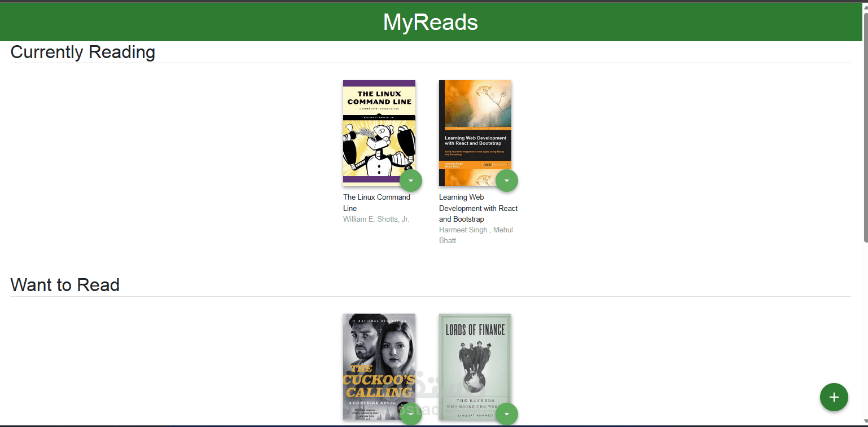Click the Currently Reading shelf heading

[x=83, y=52]
